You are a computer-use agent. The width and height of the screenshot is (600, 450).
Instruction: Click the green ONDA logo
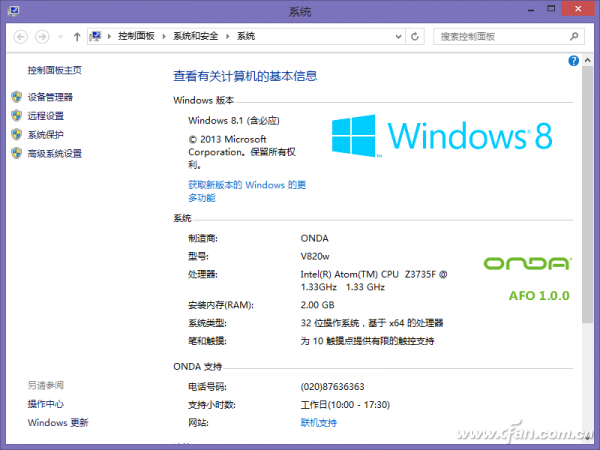pyautogui.click(x=528, y=263)
